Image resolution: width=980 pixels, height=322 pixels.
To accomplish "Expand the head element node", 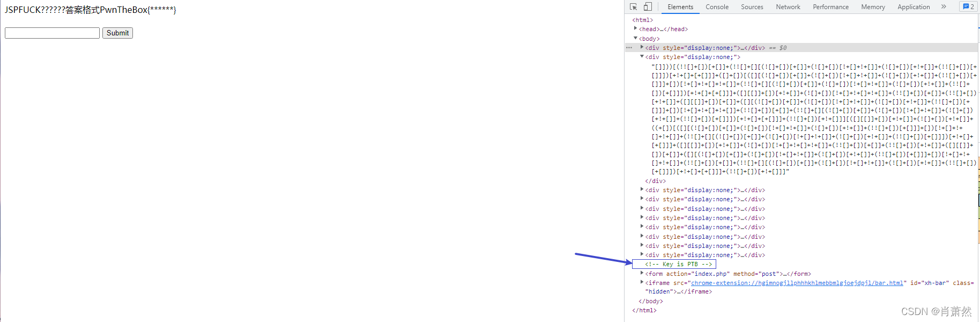I will (x=636, y=29).
